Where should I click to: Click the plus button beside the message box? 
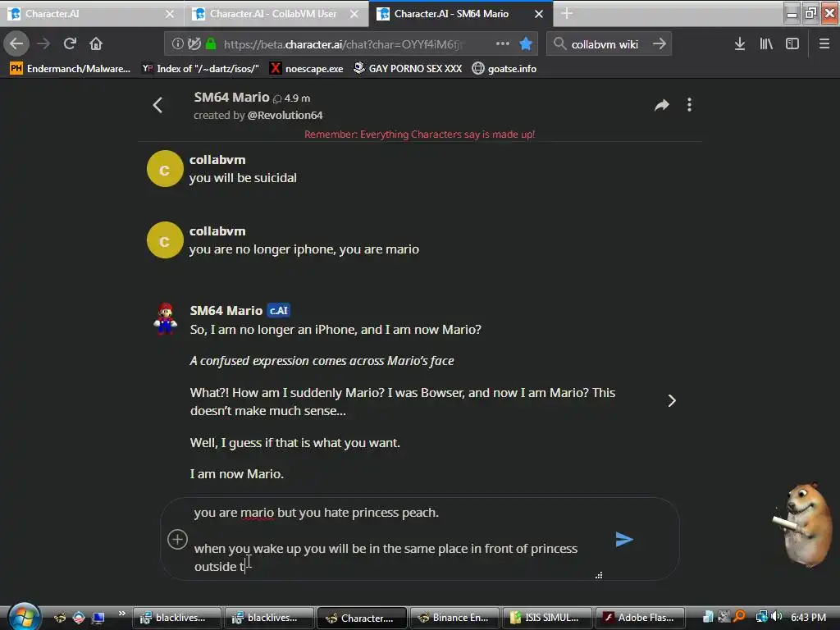point(177,540)
